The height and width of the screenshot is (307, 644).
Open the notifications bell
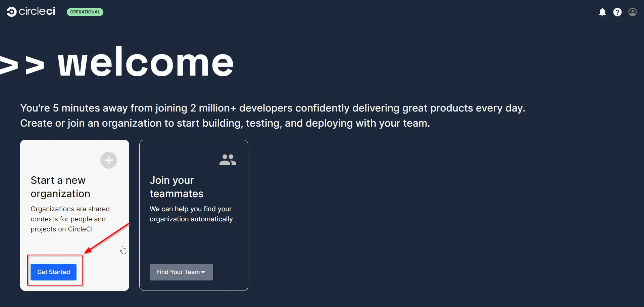pyautogui.click(x=602, y=12)
